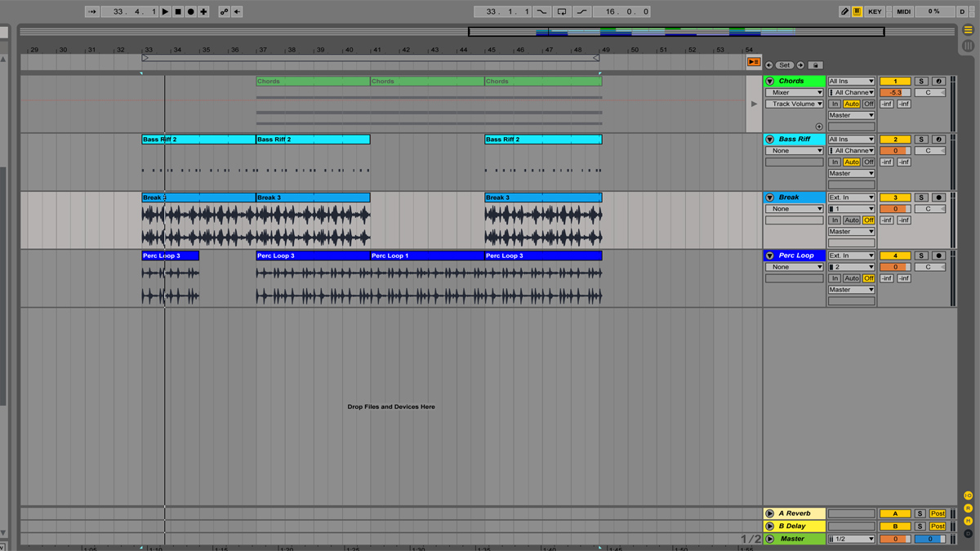Click the CPU load meter 0 %

pos(933,11)
